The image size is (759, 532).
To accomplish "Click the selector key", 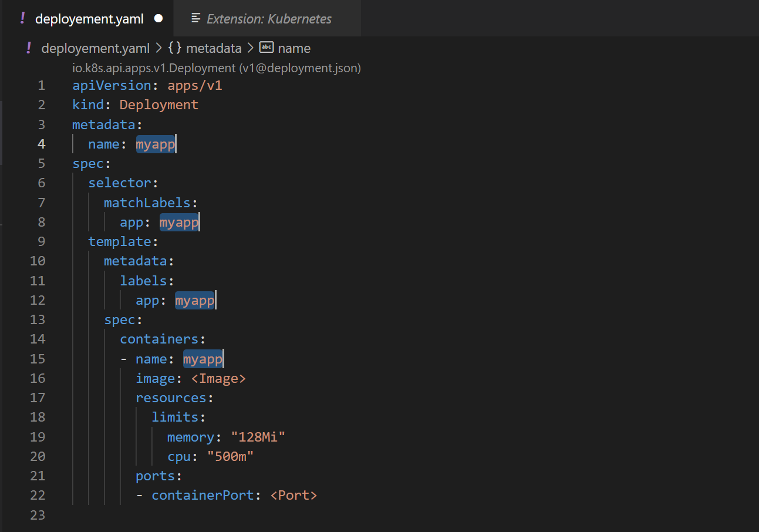I will pos(120,183).
